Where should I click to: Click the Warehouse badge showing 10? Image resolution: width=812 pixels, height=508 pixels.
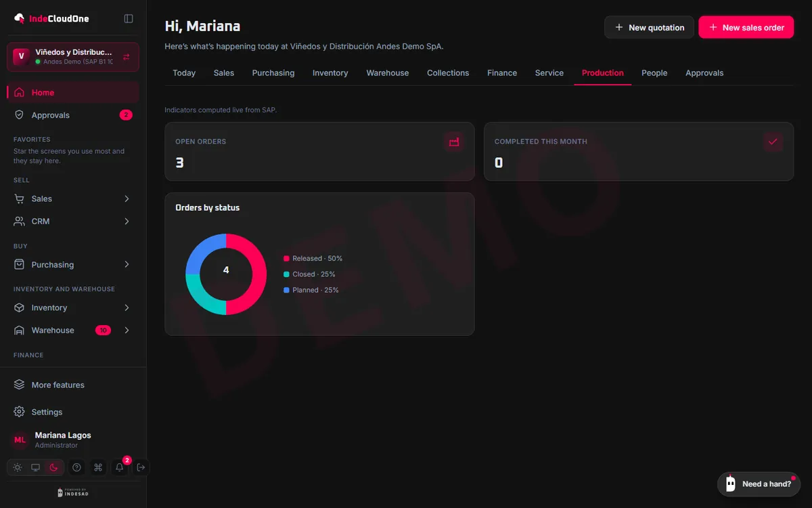point(103,331)
